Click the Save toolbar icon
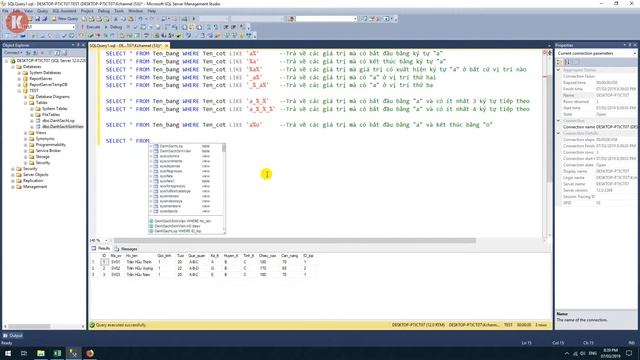The image size is (640, 360). (x=38, y=19)
